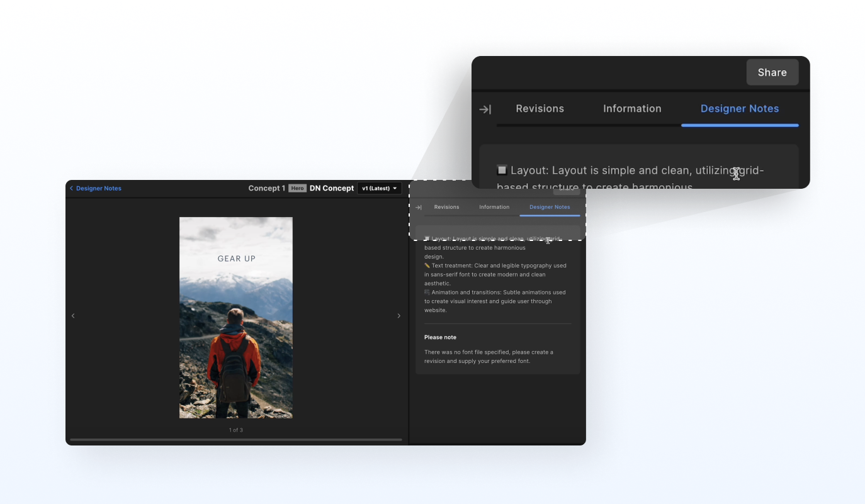Image resolution: width=865 pixels, height=504 pixels.
Task: Select small Revisions tab in side panel
Action: (x=446, y=207)
